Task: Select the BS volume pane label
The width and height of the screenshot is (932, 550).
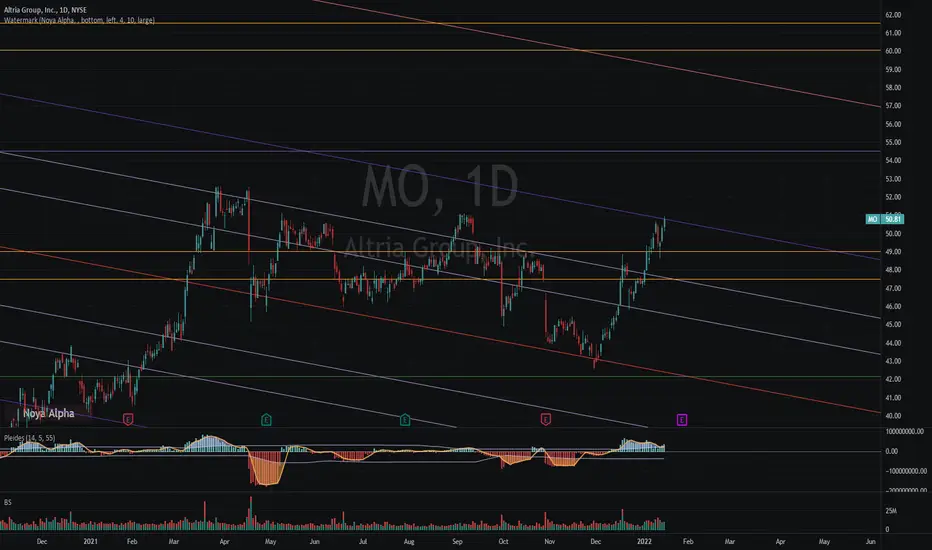Action: click(x=8, y=502)
